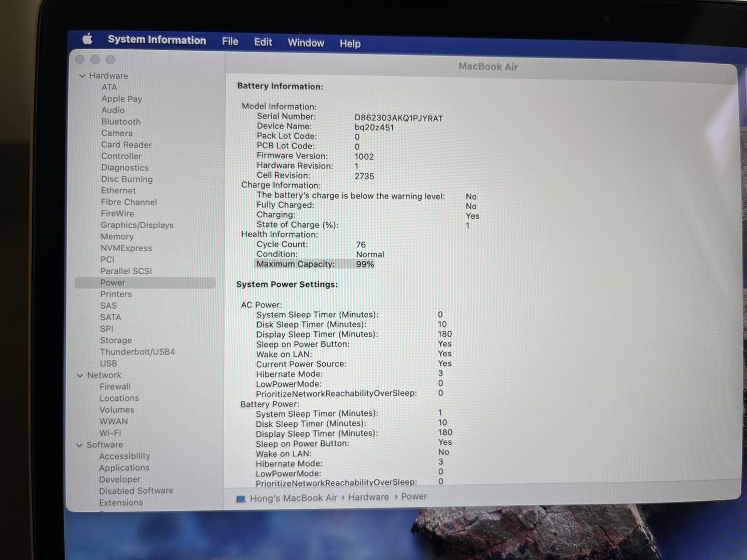The width and height of the screenshot is (747, 560).
Task: Select Disc Burning in the sidebar
Action: [127, 179]
